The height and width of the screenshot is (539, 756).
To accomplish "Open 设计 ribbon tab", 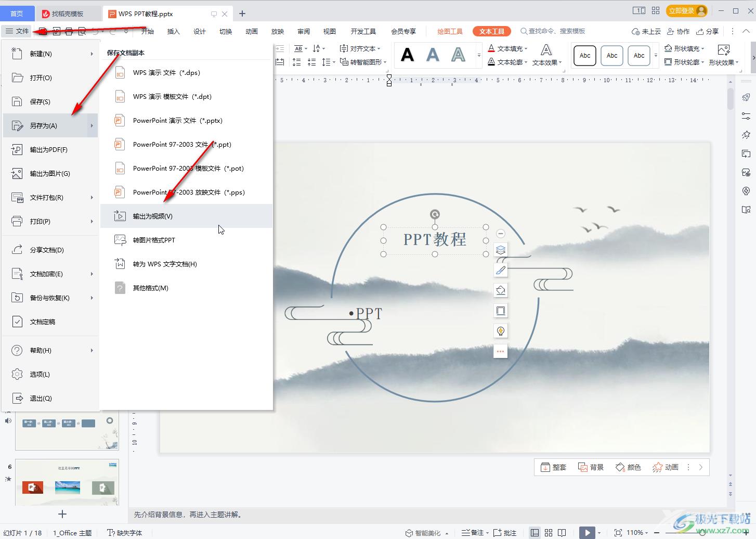I will (x=200, y=31).
